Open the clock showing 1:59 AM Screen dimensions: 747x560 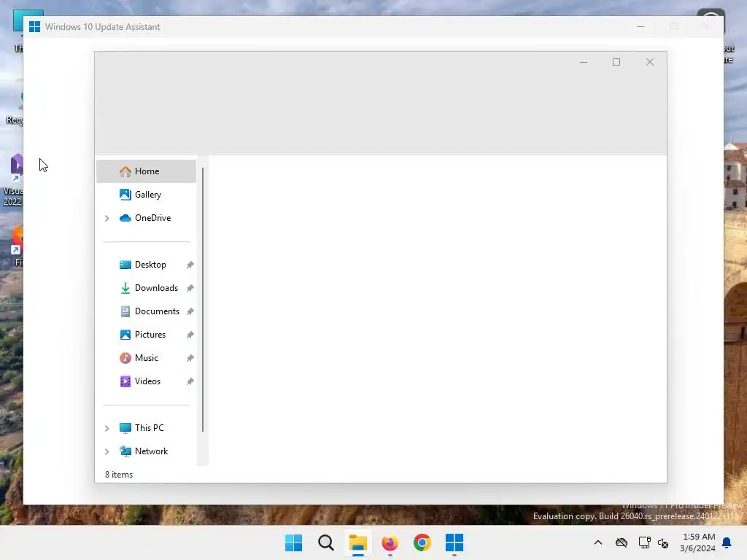click(x=698, y=542)
